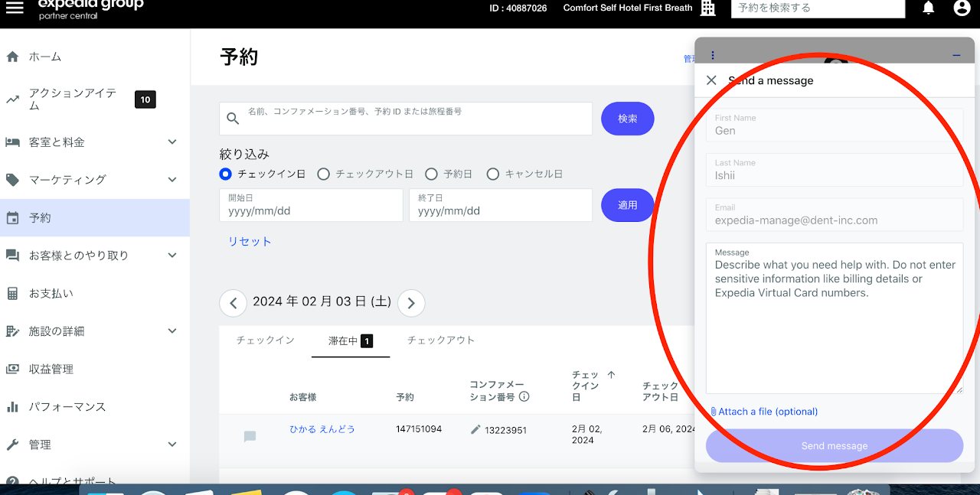Click the リセット reset link
Screen dimensions: 980x495
250,241
